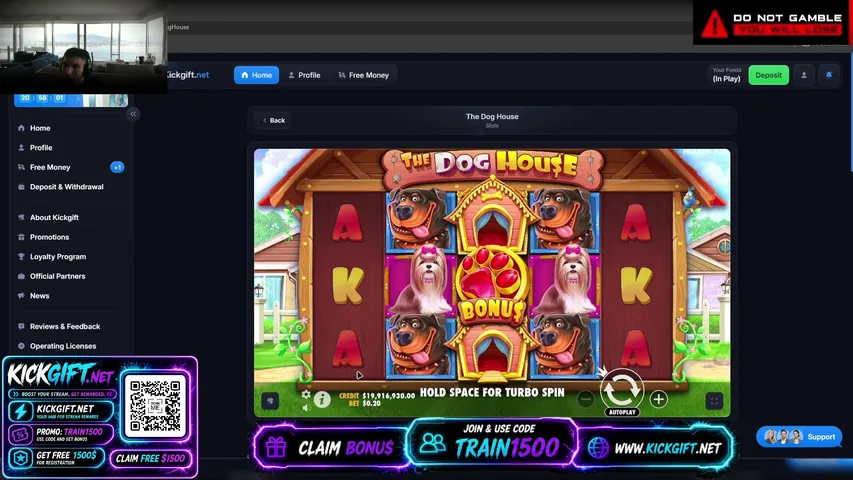Click the Bonus paw symbol on center reel
This screenshot has height=480, width=853.
coord(492,284)
